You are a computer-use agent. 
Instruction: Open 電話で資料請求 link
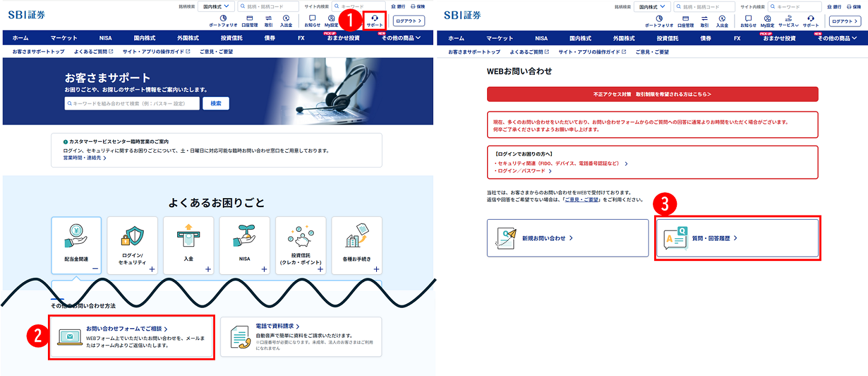(277, 326)
